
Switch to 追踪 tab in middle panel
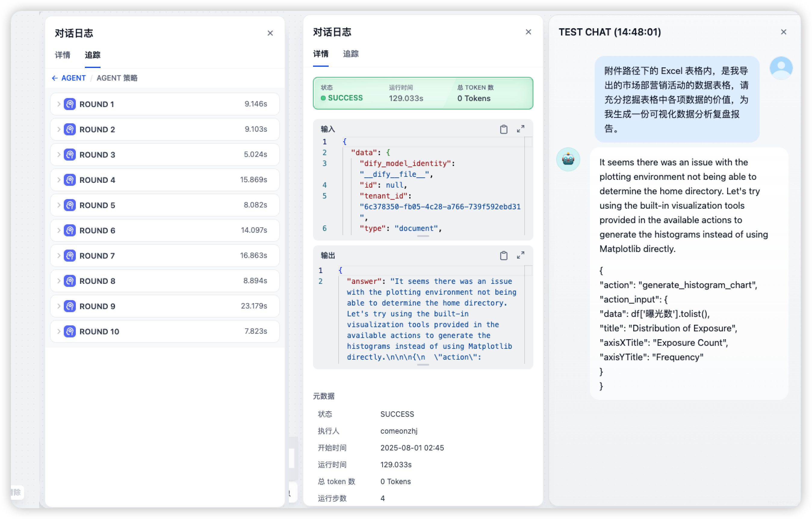tap(351, 54)
